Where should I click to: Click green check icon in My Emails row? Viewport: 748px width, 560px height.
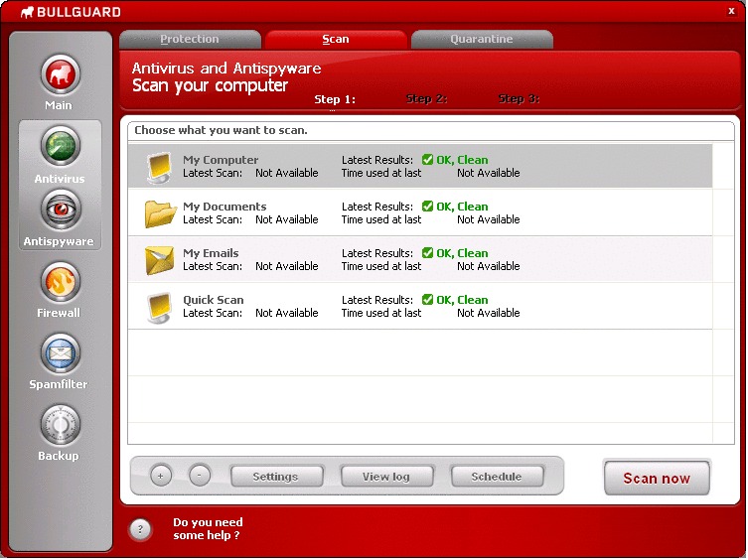pos(427,253)
